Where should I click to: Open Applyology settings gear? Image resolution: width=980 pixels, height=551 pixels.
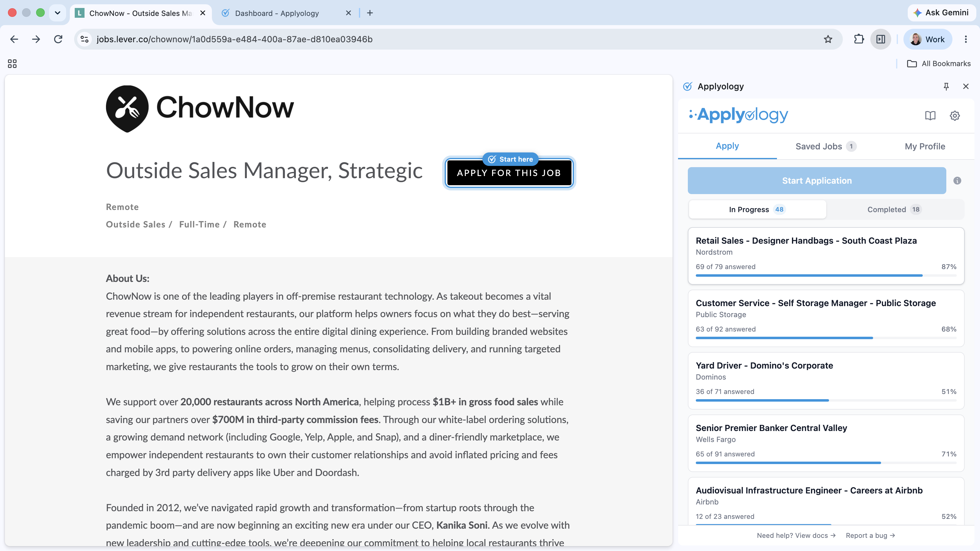[x=955, y=116]
